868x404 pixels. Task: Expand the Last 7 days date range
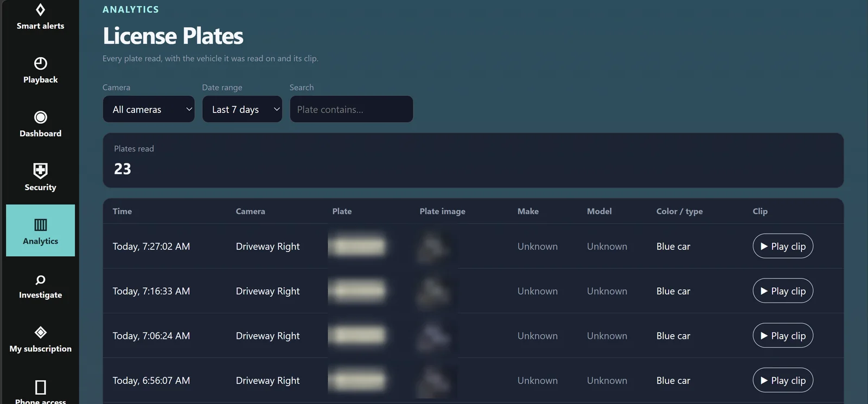[x=242, y=109]
